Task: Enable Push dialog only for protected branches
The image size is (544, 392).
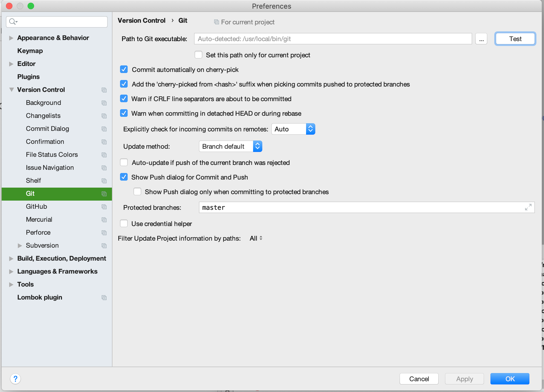Action: pos(137,191)
